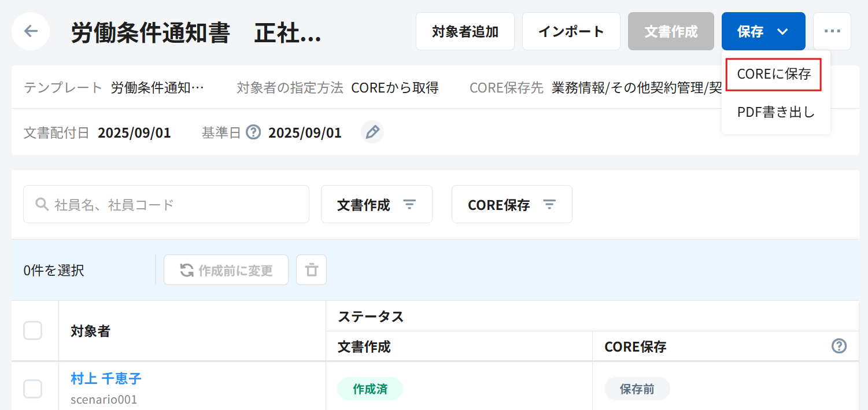
Task: Check the box for 村上 千恵子
Action: [x=33, y=389]
